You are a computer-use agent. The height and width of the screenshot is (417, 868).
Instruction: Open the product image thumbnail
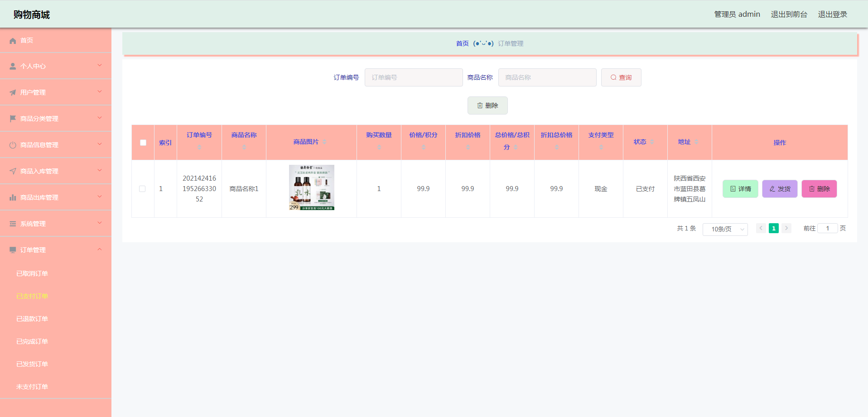point(312,187)
